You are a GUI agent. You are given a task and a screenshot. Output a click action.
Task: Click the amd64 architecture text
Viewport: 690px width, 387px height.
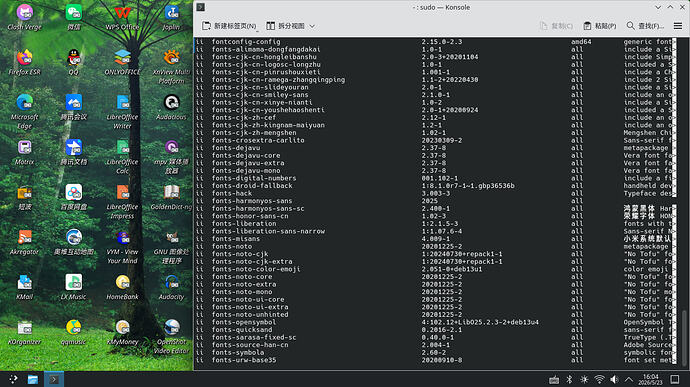(581, 42)
